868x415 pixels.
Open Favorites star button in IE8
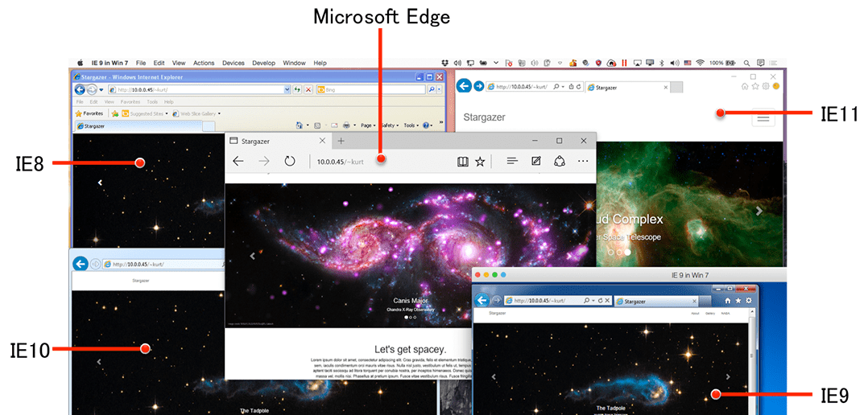pos(89,113)
